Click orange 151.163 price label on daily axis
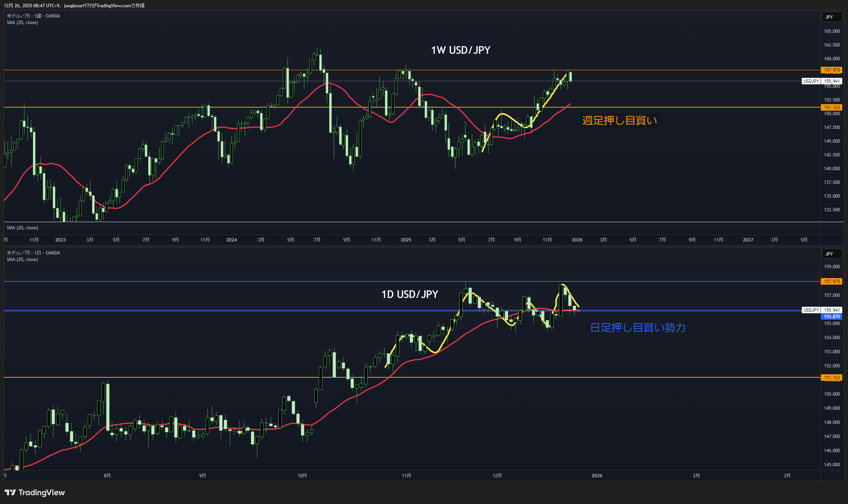Viewport: 848px width, 504px height. pyautogui.click(x=831, y=378)
